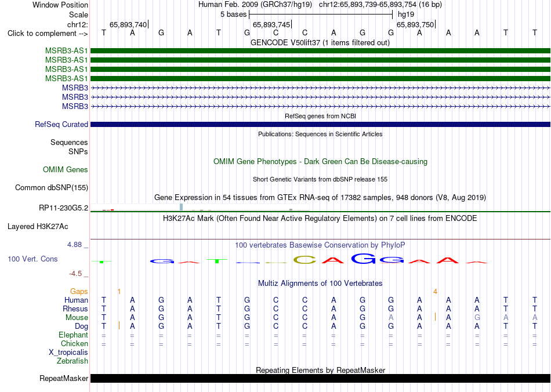
Task: Click the 65,893,740 ruler coordinate
Action: 128,24
